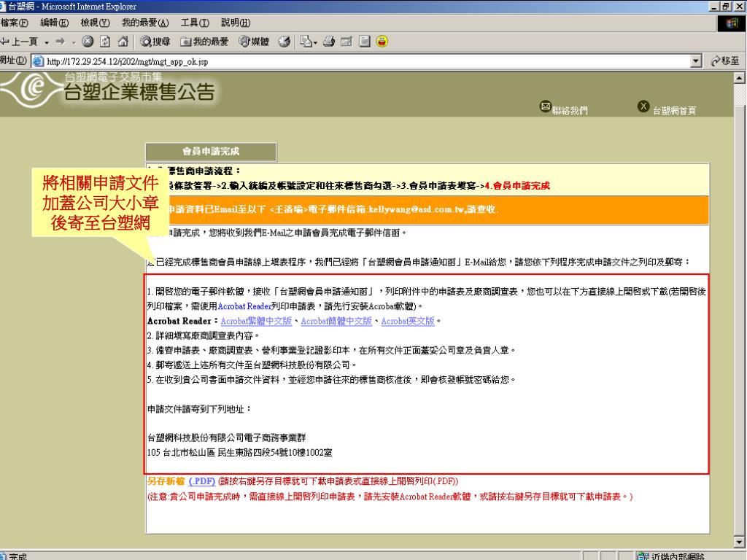Image resolution: width=747 pixels, height=560 pixels.
Task: Click the 完成 status bar text
Action: (x=18, y=556)
